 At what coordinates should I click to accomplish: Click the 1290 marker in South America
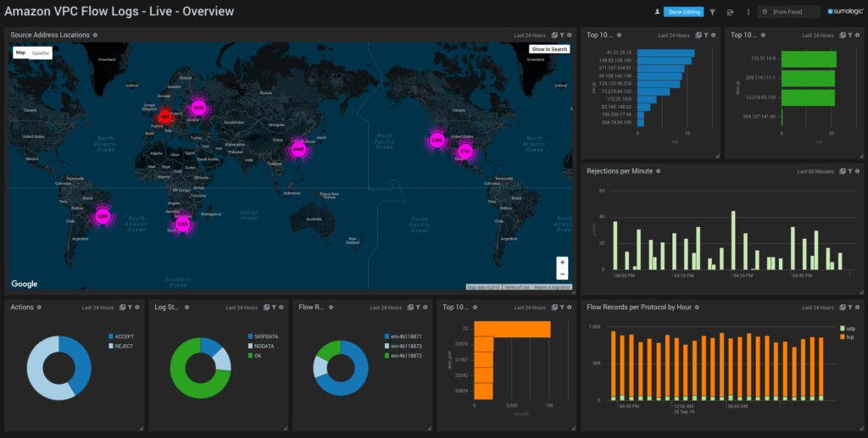tap(102, 217)
